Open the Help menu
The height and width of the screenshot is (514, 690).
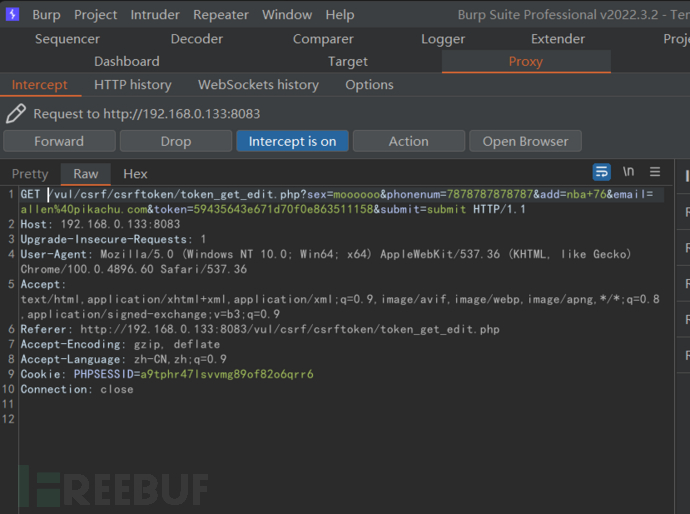(x=340, y=15)
